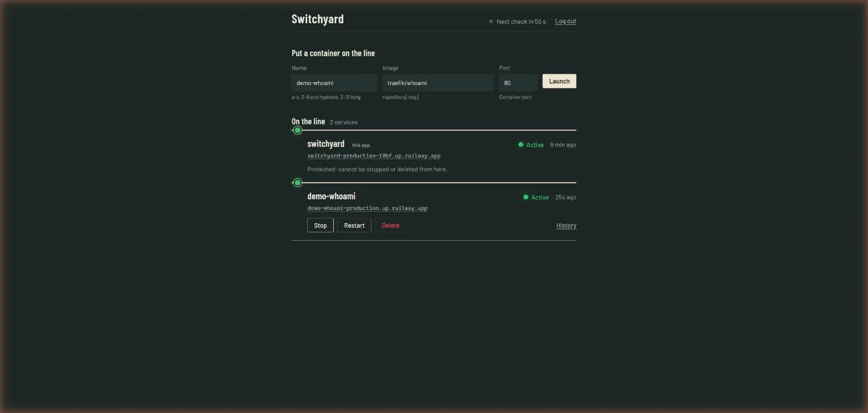This screenshot has height=413, width=868.
Task: Open History for demo-whoami
Action: 566,225
